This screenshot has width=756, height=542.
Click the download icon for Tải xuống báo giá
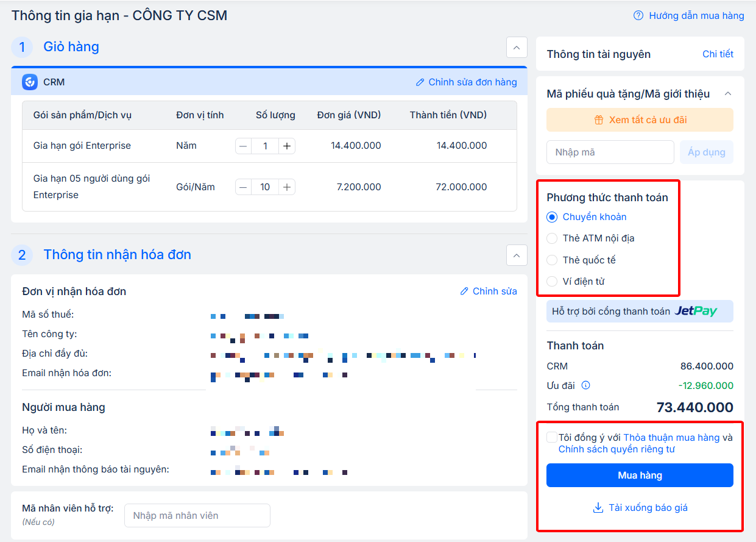tap(598, 508)
